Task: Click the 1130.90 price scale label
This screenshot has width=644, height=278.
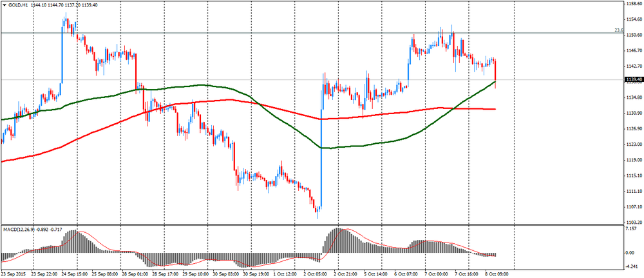Action: tap(633, 113)
